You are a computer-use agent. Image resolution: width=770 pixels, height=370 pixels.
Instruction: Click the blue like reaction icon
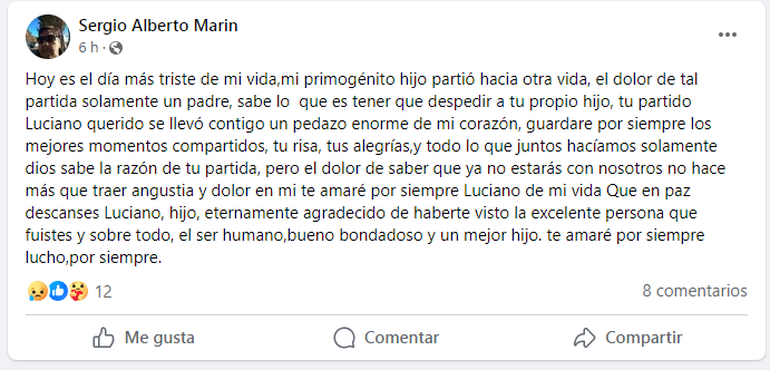(x=57, y=291)
